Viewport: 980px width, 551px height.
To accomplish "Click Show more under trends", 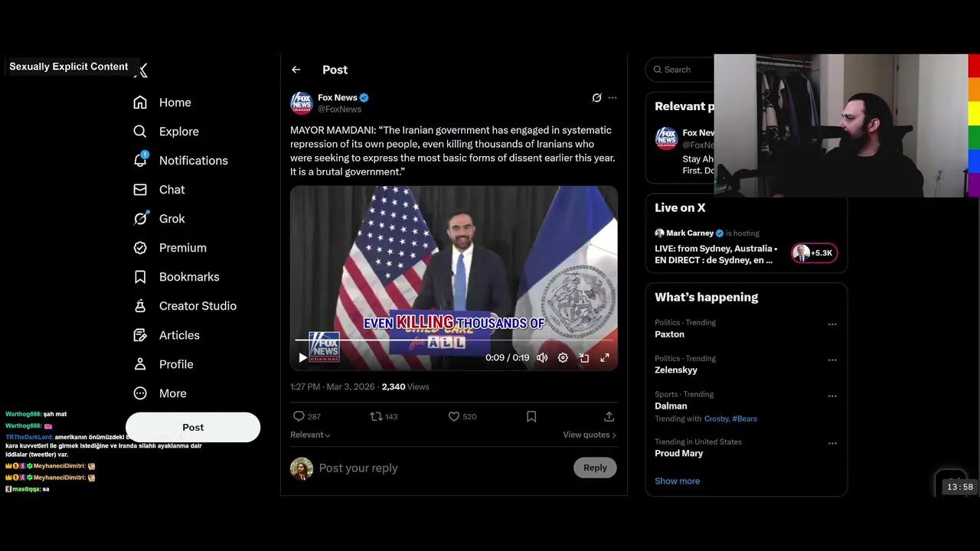I will tap(677, 481).
